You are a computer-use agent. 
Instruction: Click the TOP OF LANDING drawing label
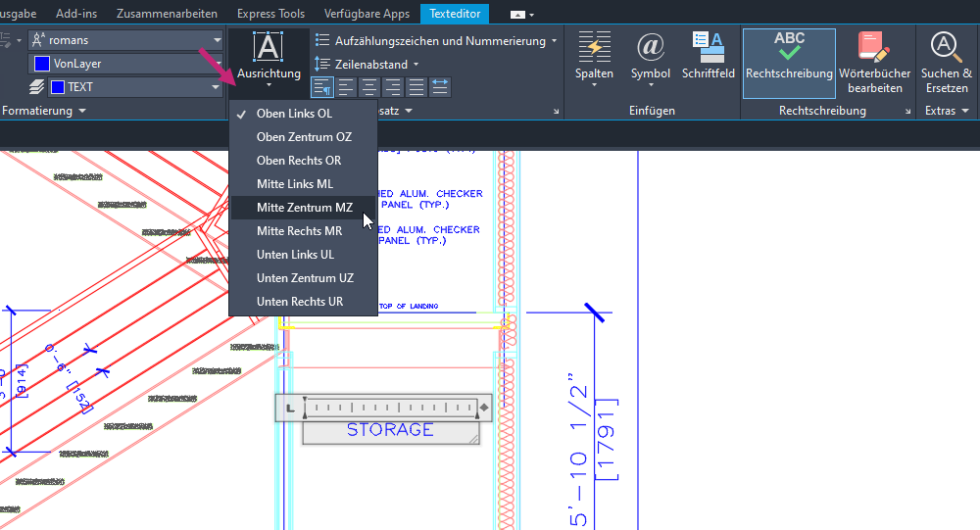[x=409, y=307]
